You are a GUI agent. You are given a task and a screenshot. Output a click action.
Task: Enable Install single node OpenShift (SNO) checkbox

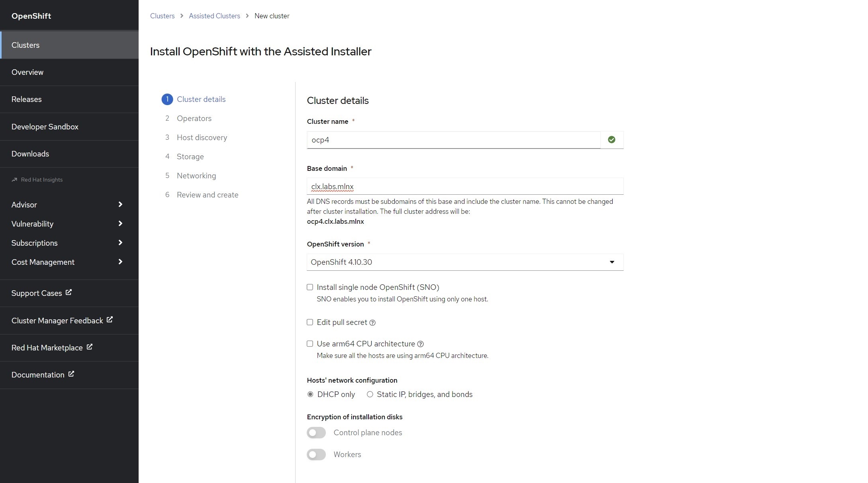point(310,287)
